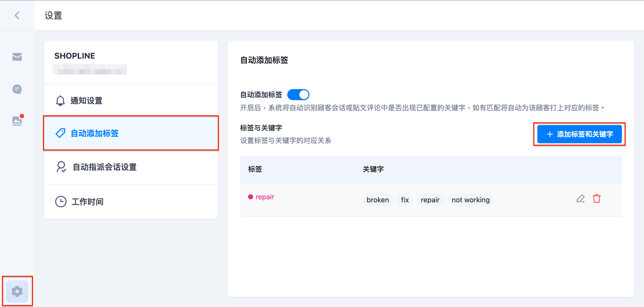The width and height of the screenshot is (644, 307).
Task: Click the clock icon for working hours
Action: (61, 202)
